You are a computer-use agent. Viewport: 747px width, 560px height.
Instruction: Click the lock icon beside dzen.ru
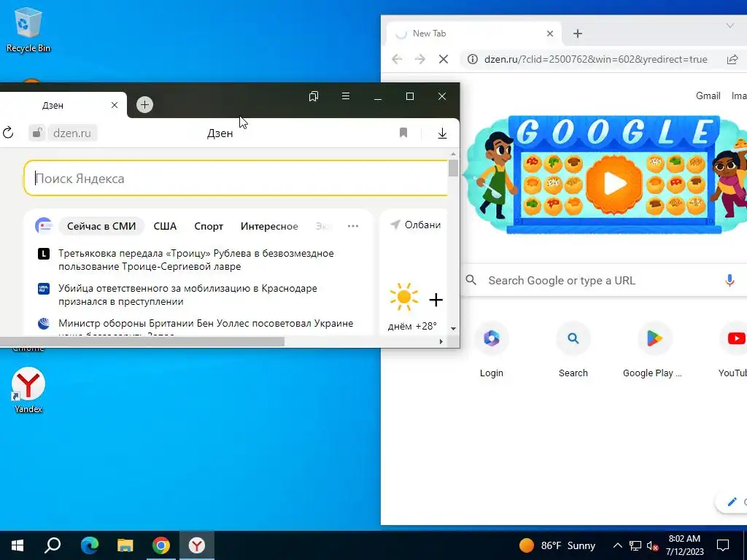(37, 133)
